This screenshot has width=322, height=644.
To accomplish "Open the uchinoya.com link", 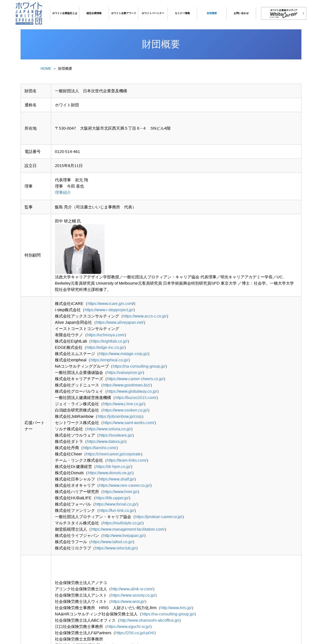I will point(106,335).
